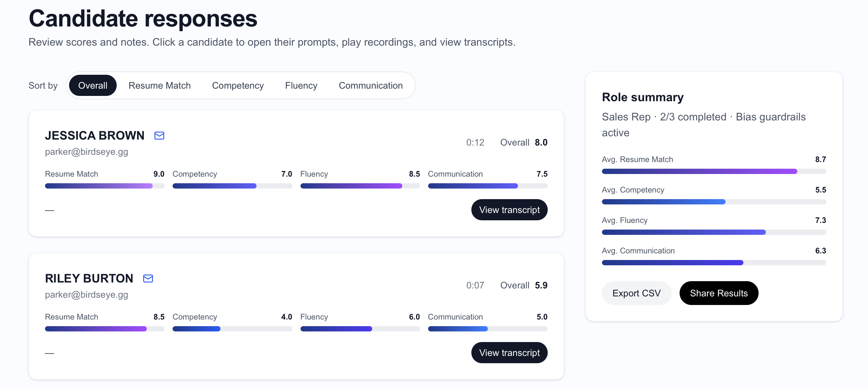Click Riley Burton's email address text
The height and width of the screenshot is (389, 868).
pos(87,295)
